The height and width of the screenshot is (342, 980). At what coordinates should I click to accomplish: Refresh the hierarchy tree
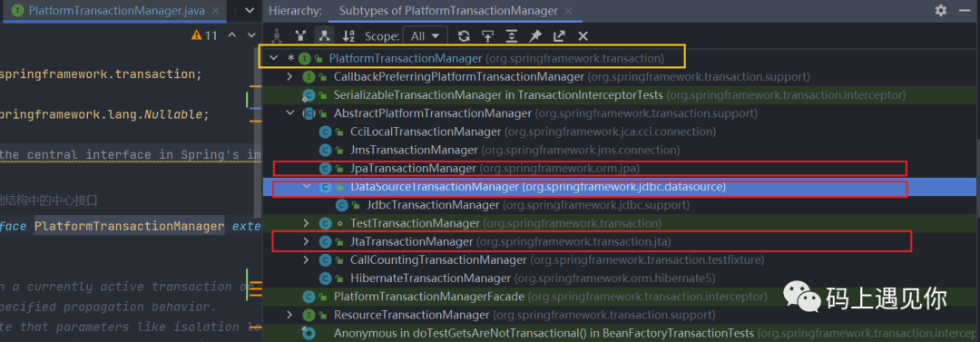click(464, 36)
